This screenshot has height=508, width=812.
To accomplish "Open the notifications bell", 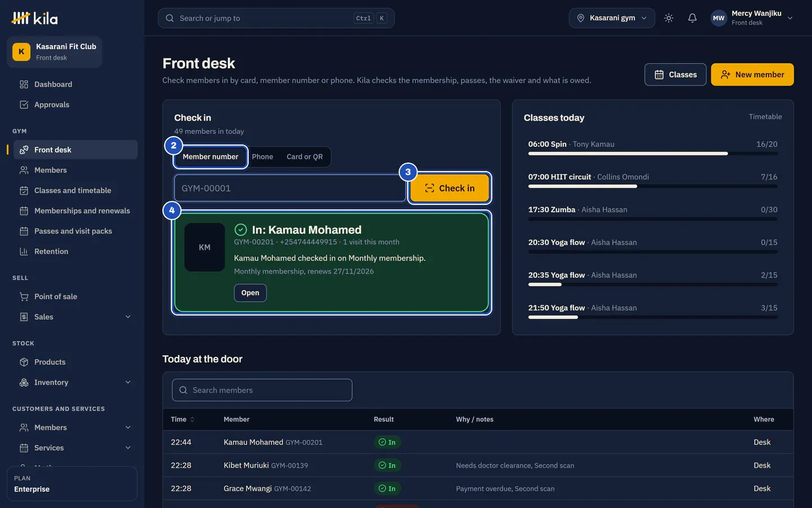I will click(692, 18).
